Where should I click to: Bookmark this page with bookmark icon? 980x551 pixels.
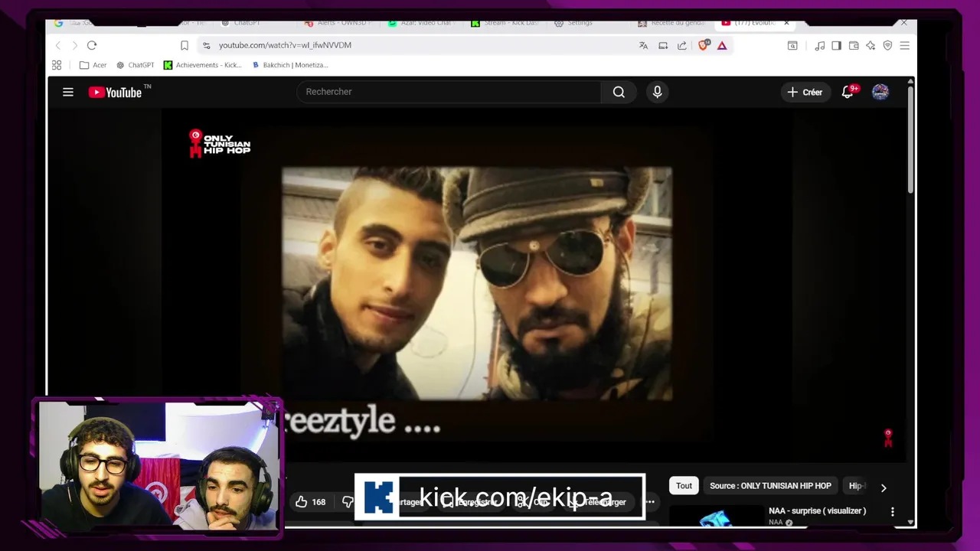point(185,45)
